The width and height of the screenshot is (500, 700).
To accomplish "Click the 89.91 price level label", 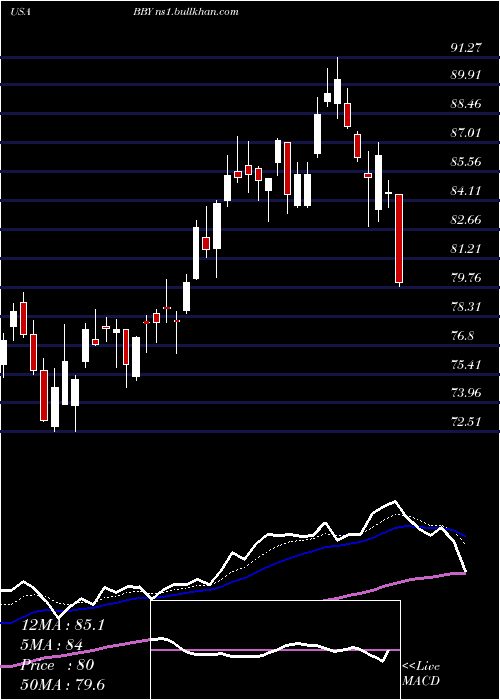I will (467, 75).
